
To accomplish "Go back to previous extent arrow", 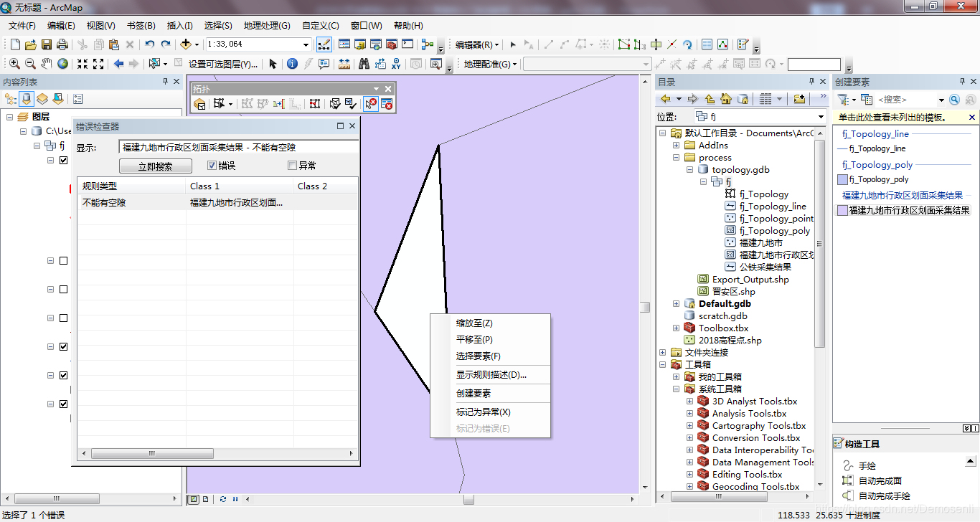I will [118, 64].
